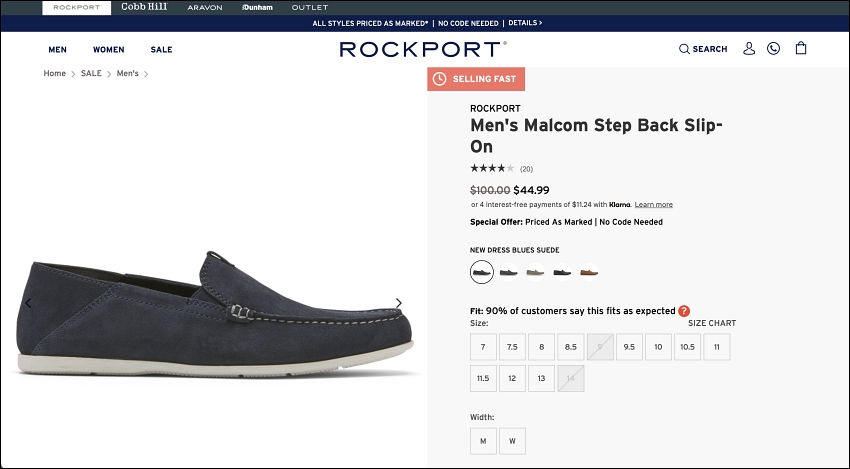Viewport: 850px width, 469px height.
Task: Select unavailable size 14
Action: (571, 378)
